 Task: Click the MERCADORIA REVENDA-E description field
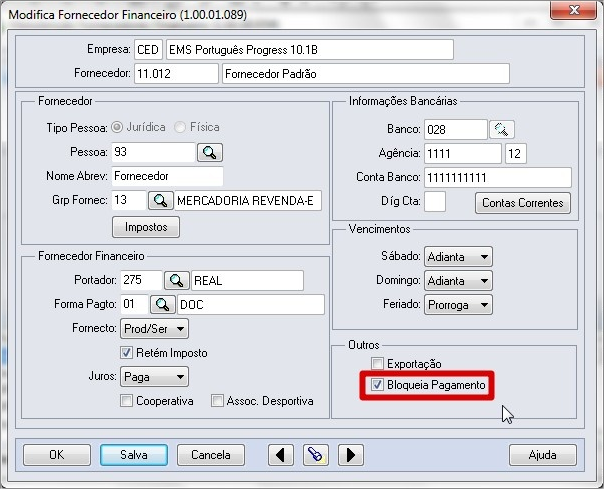[248, 200]
